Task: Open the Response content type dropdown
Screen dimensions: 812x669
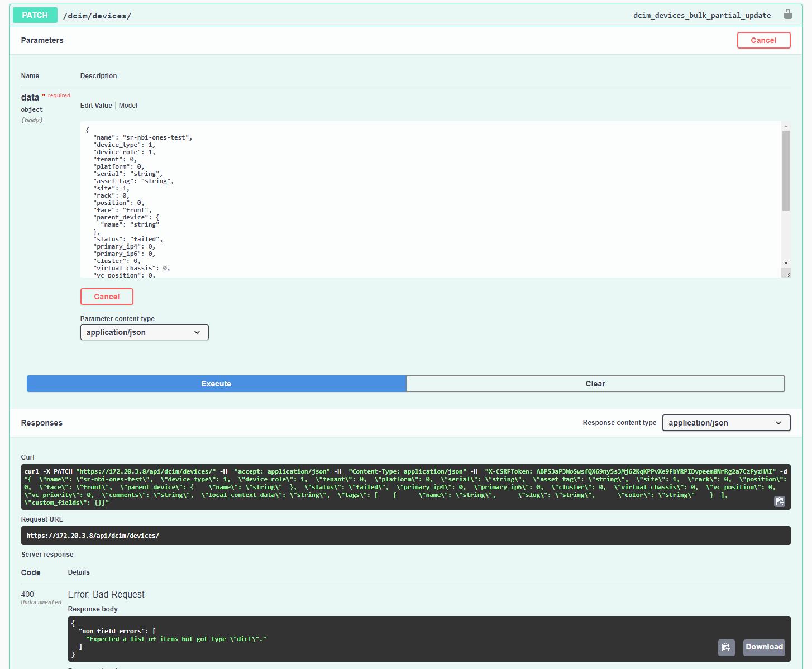Action: tap(725, 423)
